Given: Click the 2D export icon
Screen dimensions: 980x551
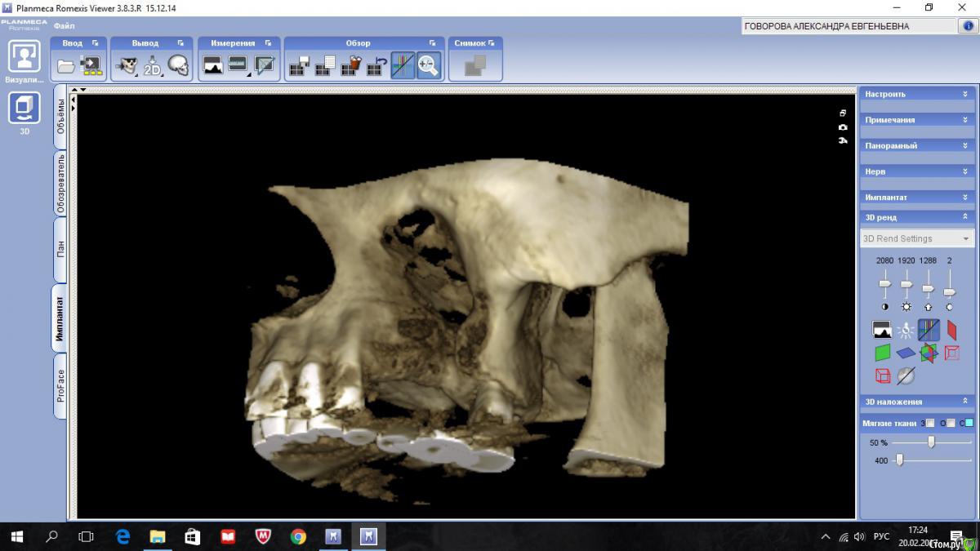Looking at the screenshot, I should (153, 65).
